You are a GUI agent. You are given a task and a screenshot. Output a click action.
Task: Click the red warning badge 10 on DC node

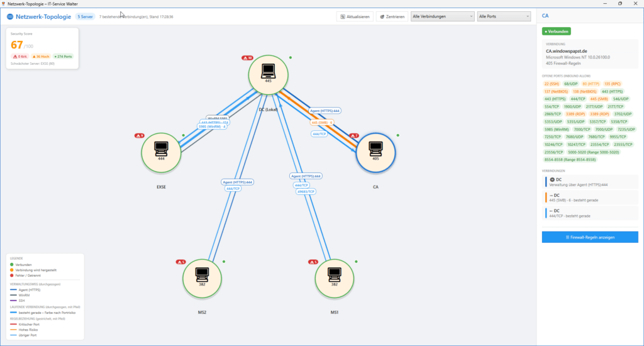[x=247, y=58]
